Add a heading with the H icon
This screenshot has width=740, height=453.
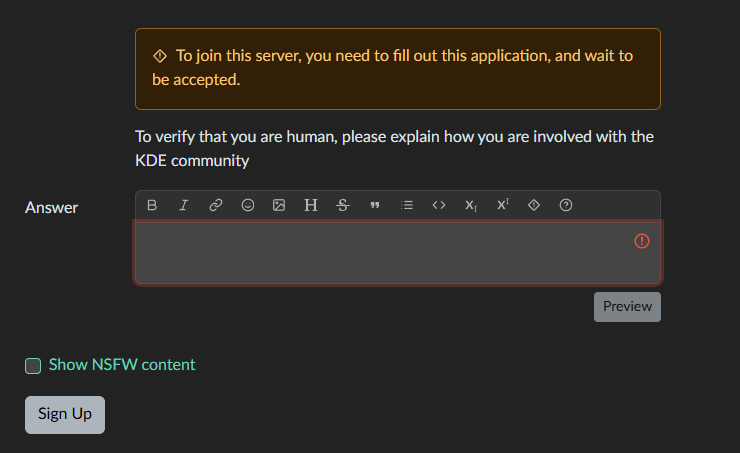click(x=311, y=205)
